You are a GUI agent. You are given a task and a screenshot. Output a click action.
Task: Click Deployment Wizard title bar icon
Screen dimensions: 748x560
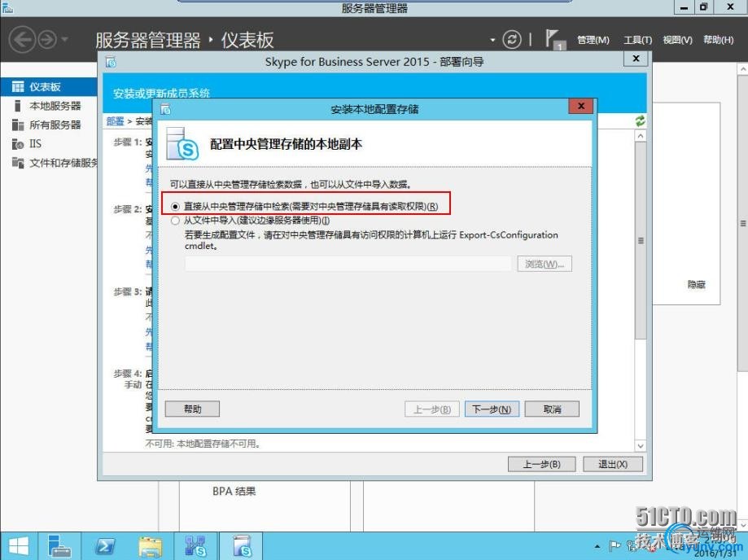[x=112, y=62]
